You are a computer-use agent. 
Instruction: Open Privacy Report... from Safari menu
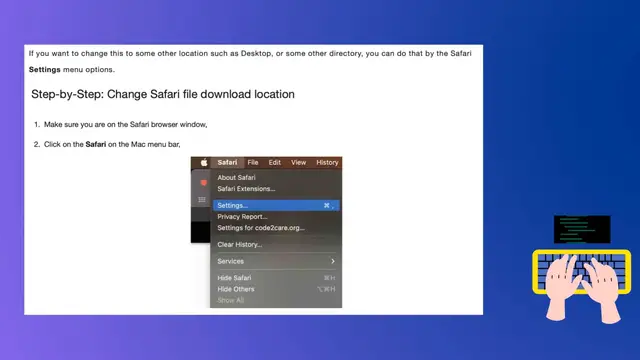tap(242, 217)
